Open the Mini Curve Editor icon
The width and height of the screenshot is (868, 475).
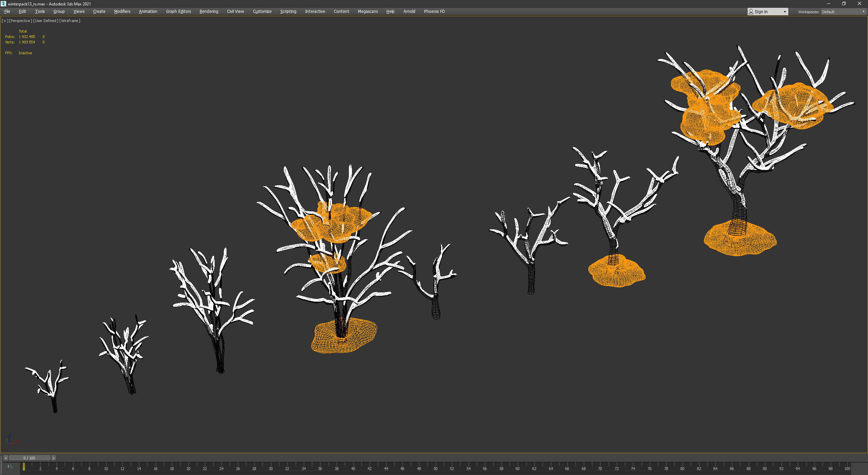(x=10, y=467)
